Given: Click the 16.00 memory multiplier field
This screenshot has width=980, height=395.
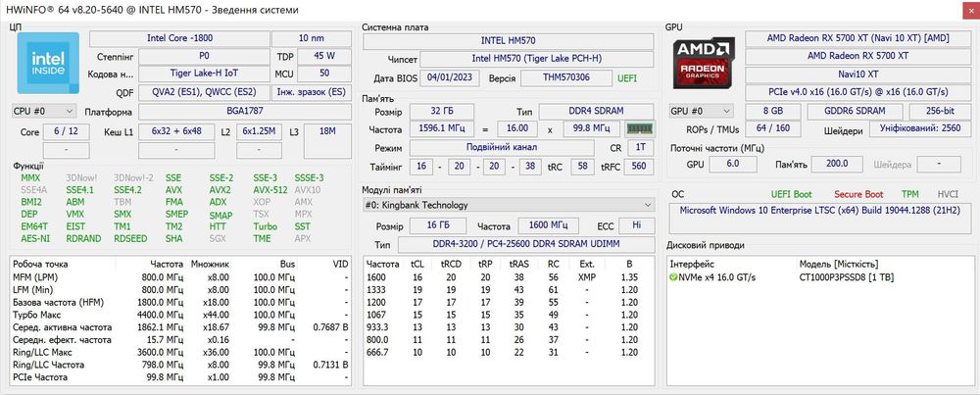Looking at the screenshot, I should coord(516,128).
